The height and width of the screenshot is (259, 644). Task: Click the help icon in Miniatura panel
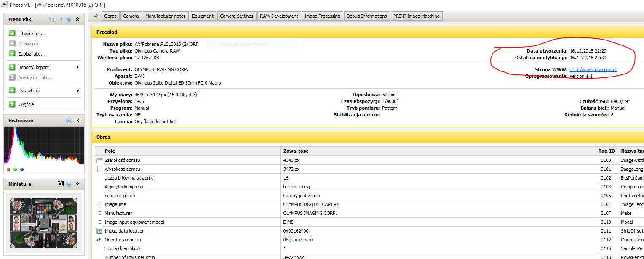click(69, 184)
